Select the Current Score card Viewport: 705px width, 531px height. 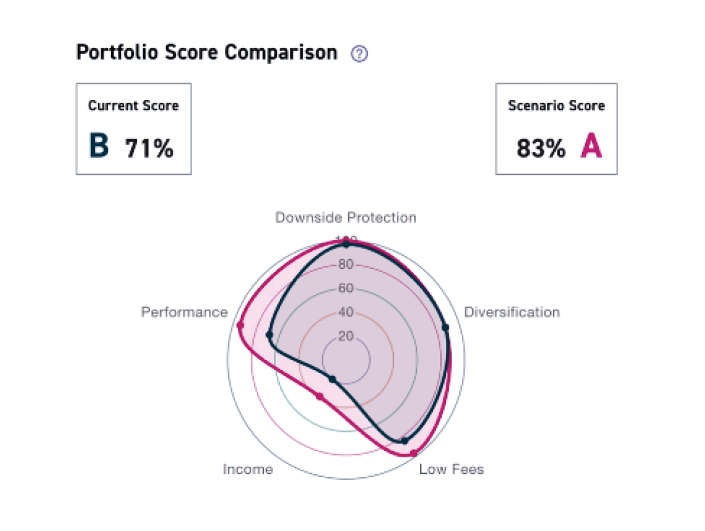[134, 129]
